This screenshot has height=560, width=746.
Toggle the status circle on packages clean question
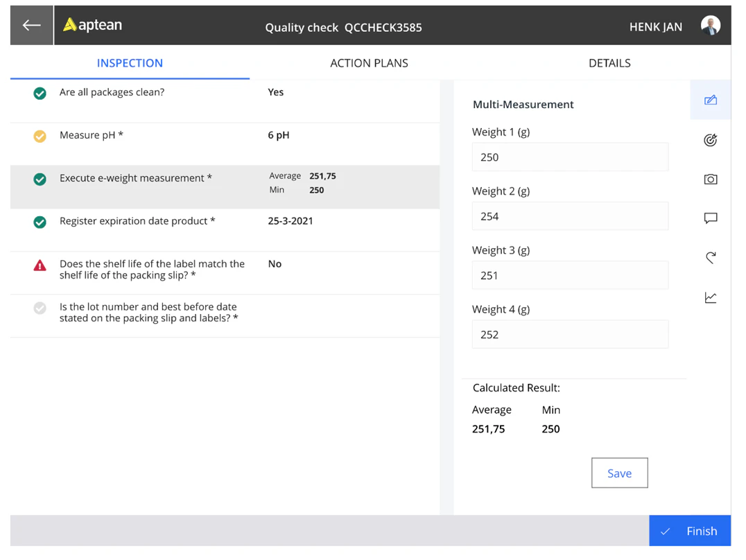click(40, 93)
